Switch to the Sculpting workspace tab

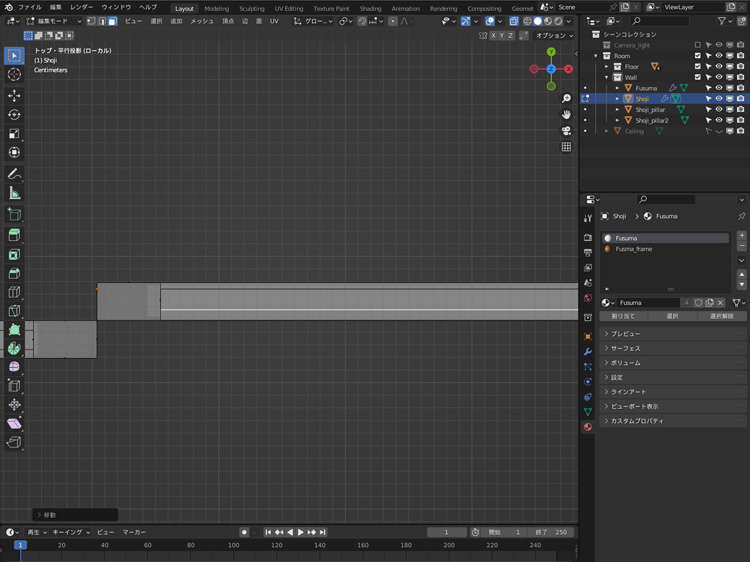tap(252, 8)
